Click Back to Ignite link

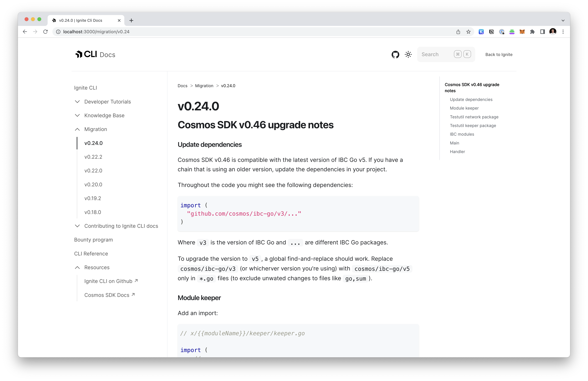click(499, 54)
